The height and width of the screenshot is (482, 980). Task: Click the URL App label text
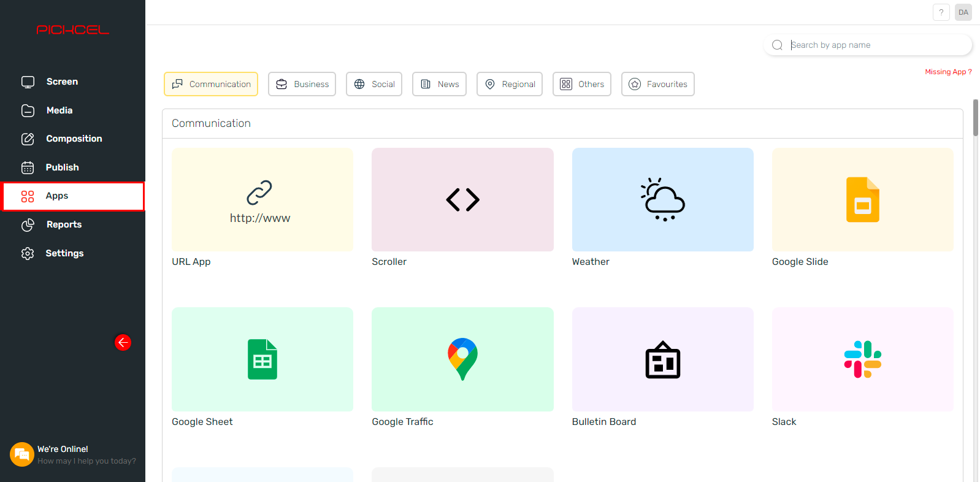click(x=191, y=262)
